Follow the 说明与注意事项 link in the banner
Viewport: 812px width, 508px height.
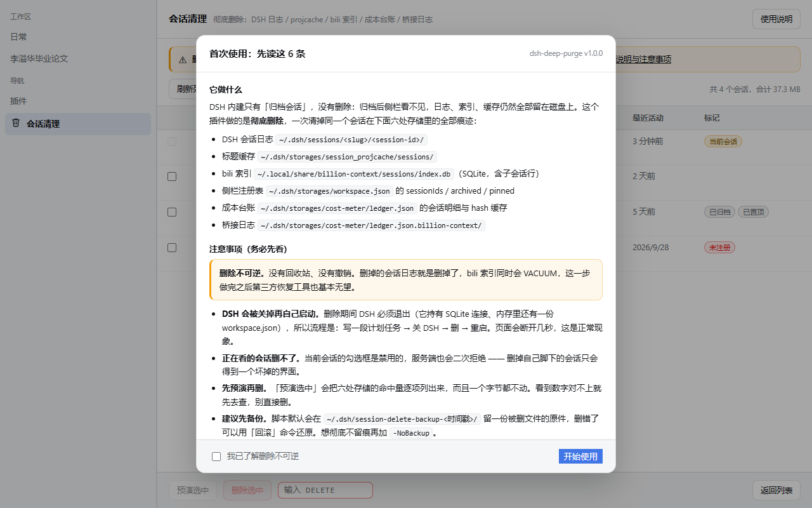pyautogui.click(x=643, y=59)
